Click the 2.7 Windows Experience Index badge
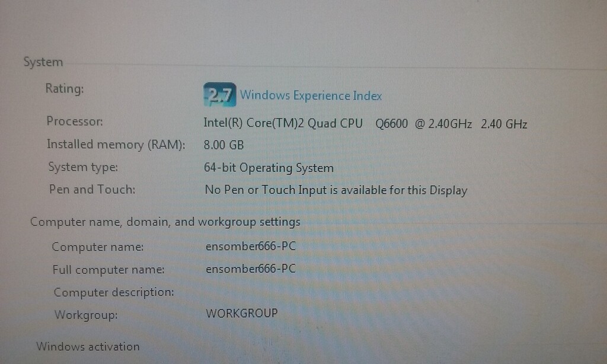 (x=219, y=94)
